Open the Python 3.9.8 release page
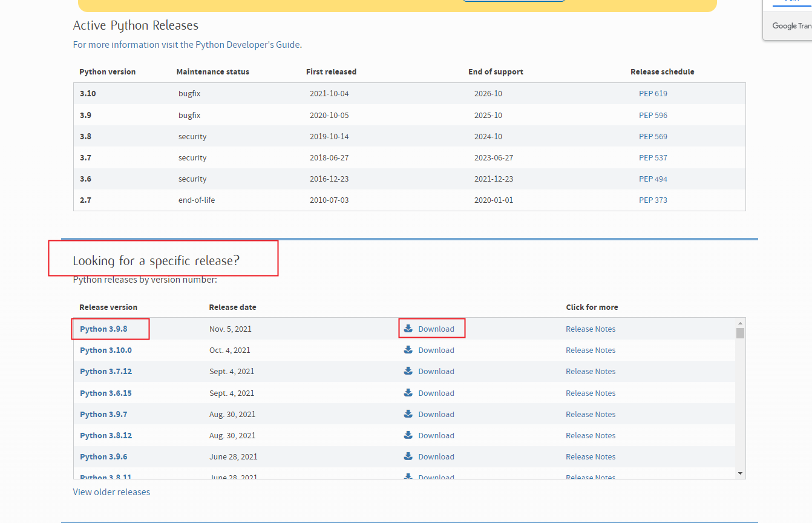 (x=103, y=329)
